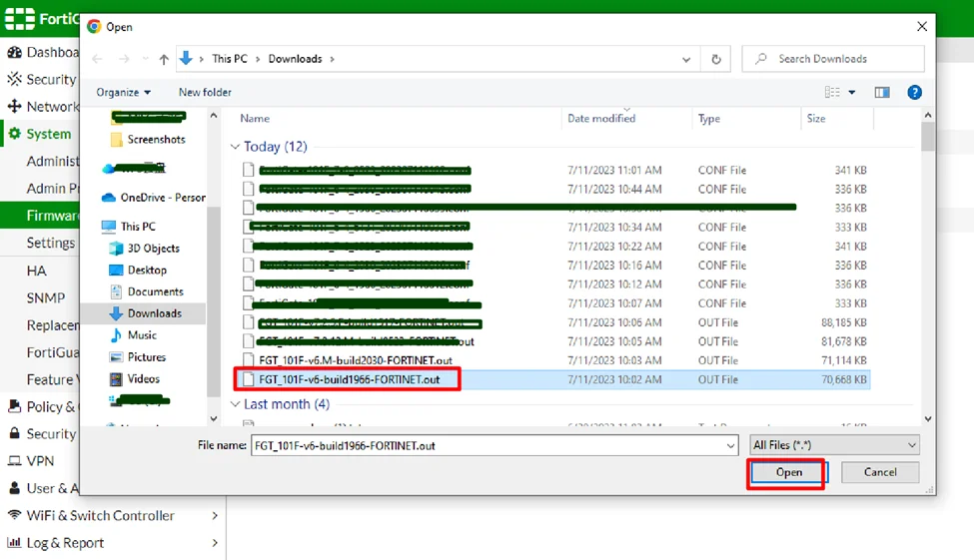Select file FGT_101F-v6.M-build2030-FORTINET.out
Screen dimensions: 974x560
click(x=555, y=360)
